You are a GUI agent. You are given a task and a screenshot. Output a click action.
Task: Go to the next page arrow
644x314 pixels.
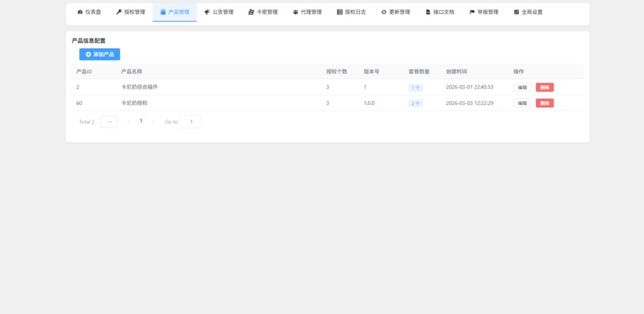click(x=153, y=121)
